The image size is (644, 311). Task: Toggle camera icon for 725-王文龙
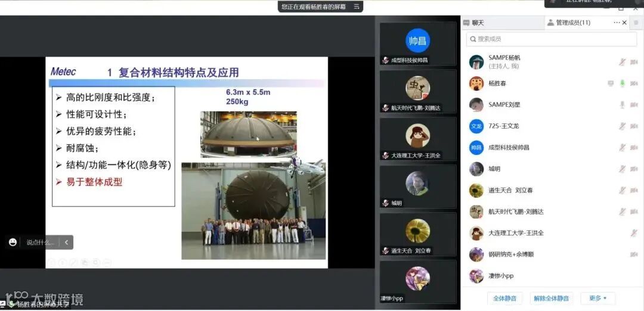coord(634,126)
